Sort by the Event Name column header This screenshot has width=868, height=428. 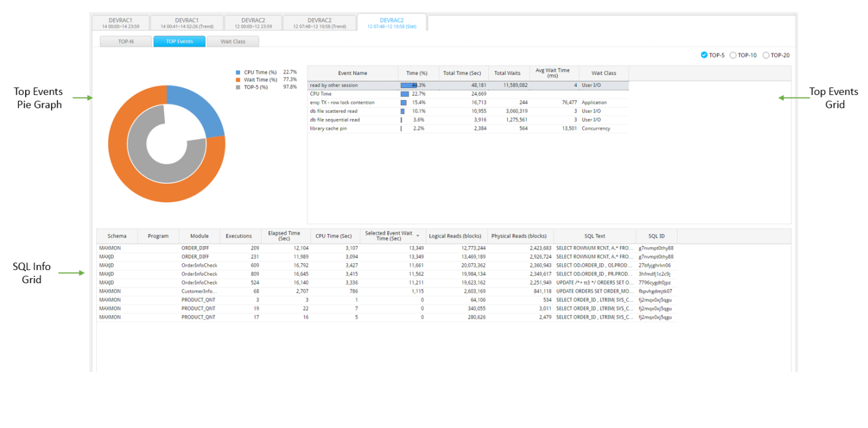coord(352,74)
